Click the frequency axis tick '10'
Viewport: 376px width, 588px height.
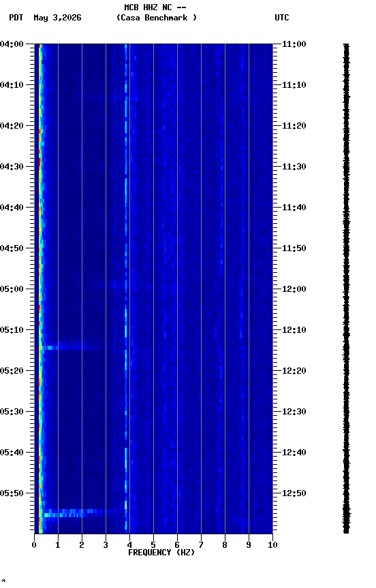coord(272,545)
